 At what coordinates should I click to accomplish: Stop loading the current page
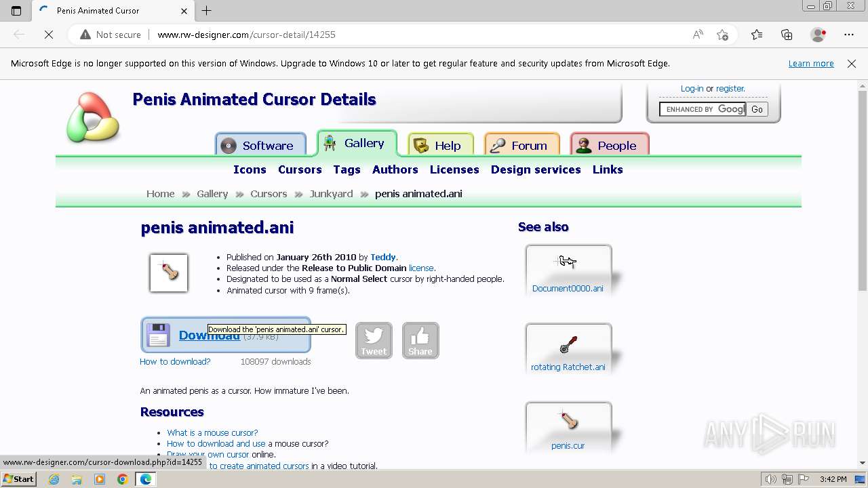point(49,35)
